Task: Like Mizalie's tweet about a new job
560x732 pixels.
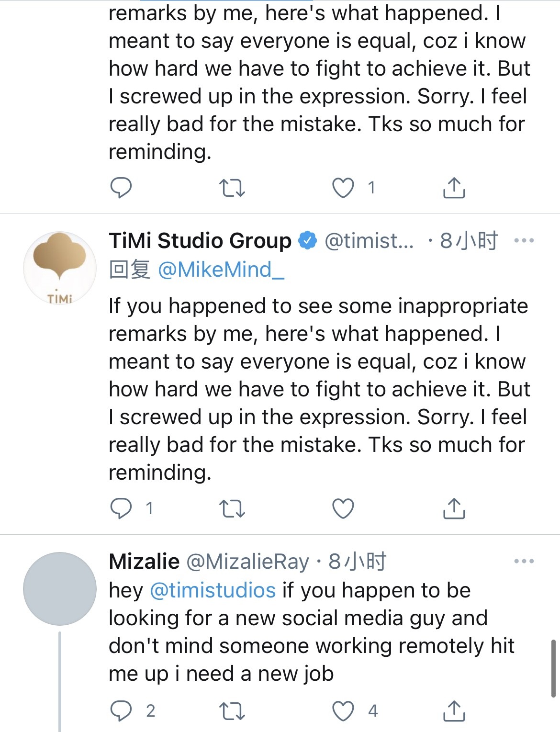Action: tap(343, 711)
